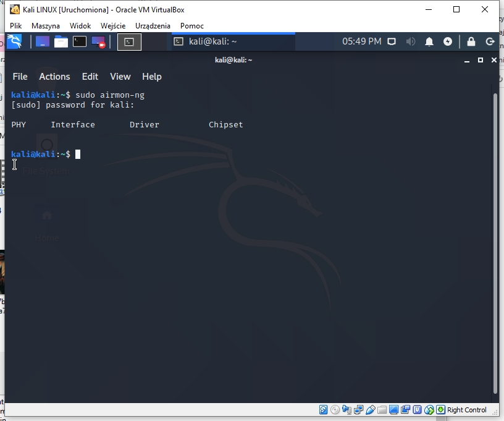Open the USB devices icon in VirtualBox status bar
Image resolution: width=504 pixels, height=421 pixels.
pos(372,409)
